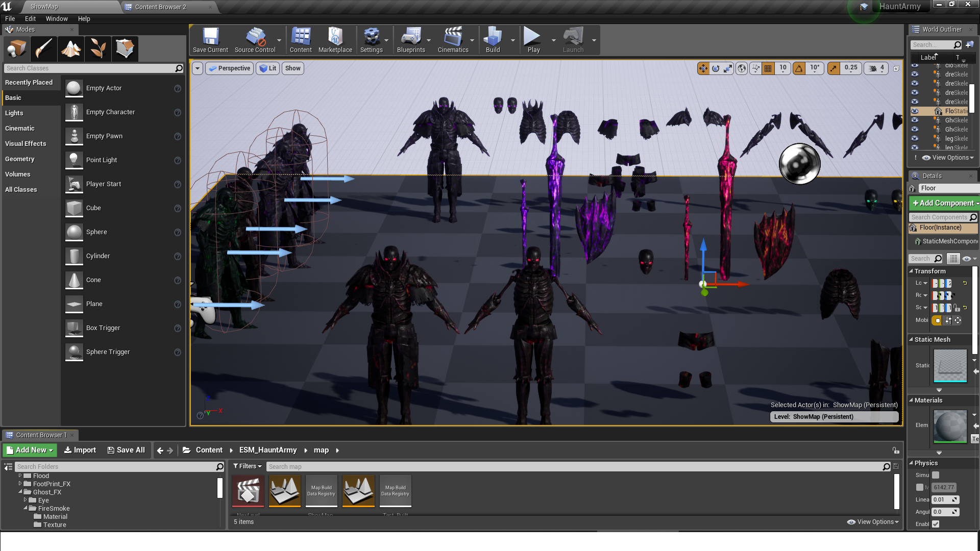Viewport: 980px width, 551px height.
Task: Click the Add Component button
Action: (945, 203)
